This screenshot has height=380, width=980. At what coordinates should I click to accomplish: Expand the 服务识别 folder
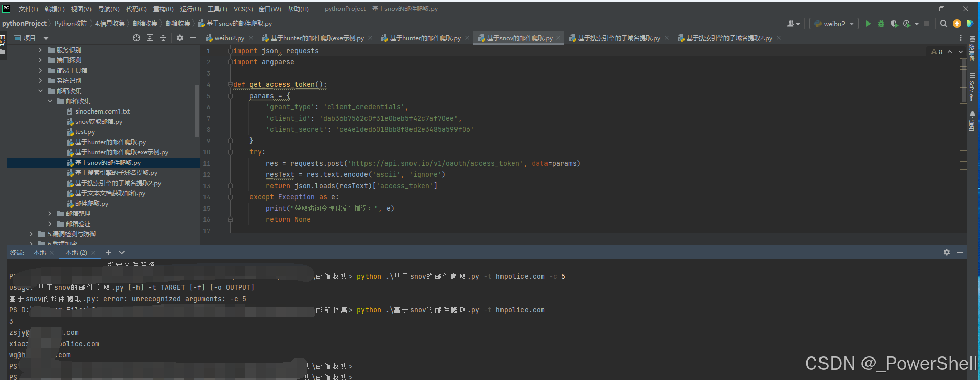click(40, 50)
